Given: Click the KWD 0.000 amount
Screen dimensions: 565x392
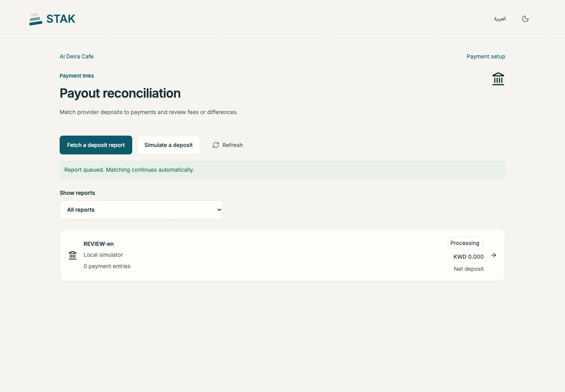Looking at the screenshot, I should click(468, 257).
